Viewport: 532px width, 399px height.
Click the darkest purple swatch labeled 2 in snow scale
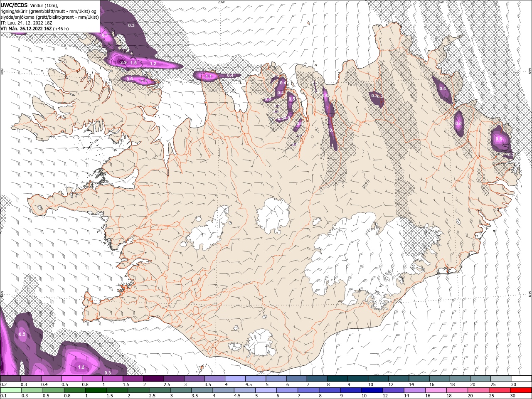point(153,379)
